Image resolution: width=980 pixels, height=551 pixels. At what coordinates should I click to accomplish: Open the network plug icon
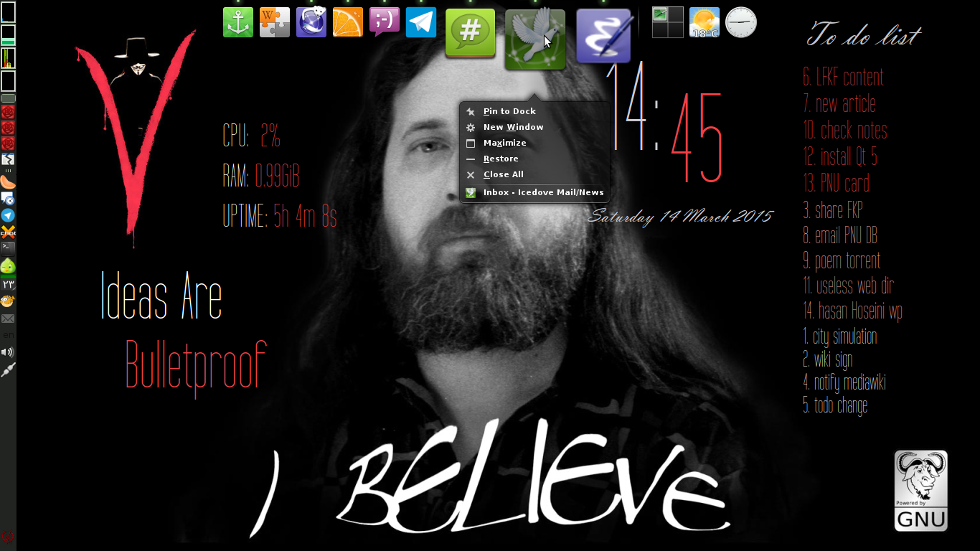click(8, 370)
